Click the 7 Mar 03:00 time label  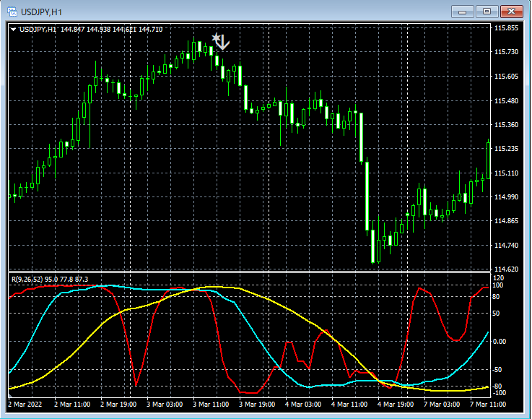tap(442, 405)
